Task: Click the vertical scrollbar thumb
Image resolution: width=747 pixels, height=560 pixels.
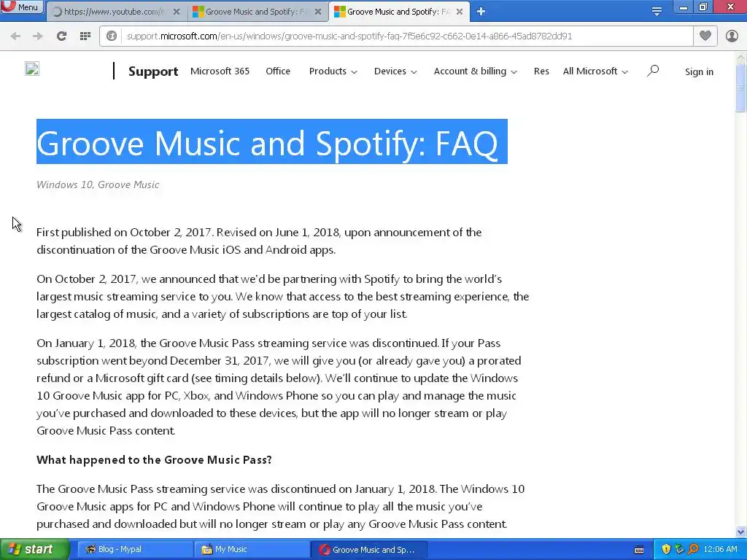Action: pos(741,87)
